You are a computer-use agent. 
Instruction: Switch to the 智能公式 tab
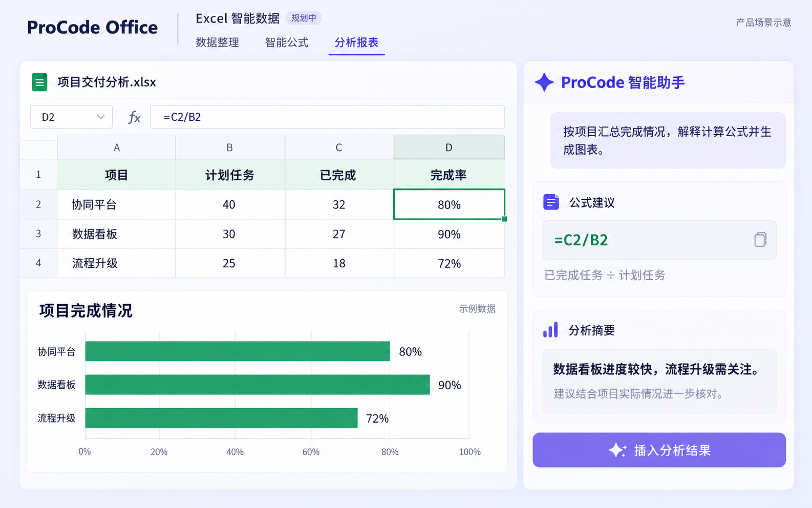287,43
